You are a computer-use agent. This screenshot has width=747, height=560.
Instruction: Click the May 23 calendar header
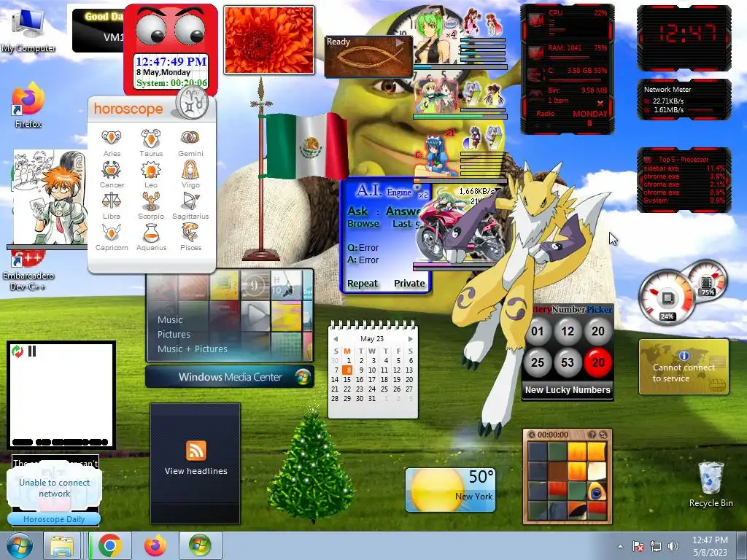pyautogui.click(x=372, y=339)
